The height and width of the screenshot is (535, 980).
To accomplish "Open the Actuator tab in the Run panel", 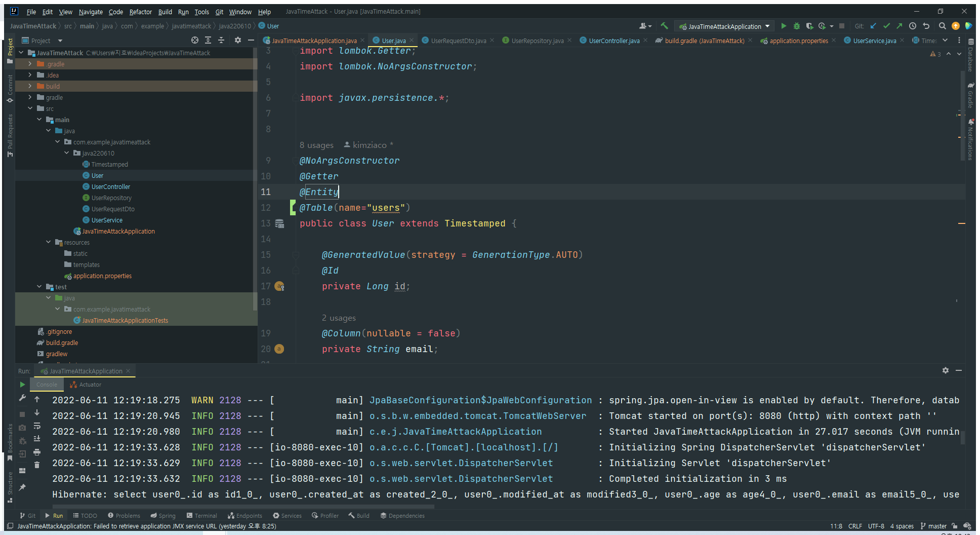I will click(86, 385).
